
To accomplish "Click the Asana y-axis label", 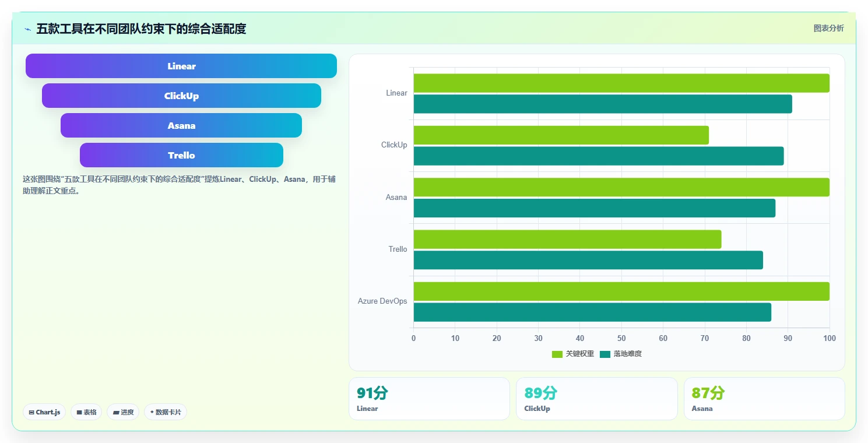I will tap(396, 198).
